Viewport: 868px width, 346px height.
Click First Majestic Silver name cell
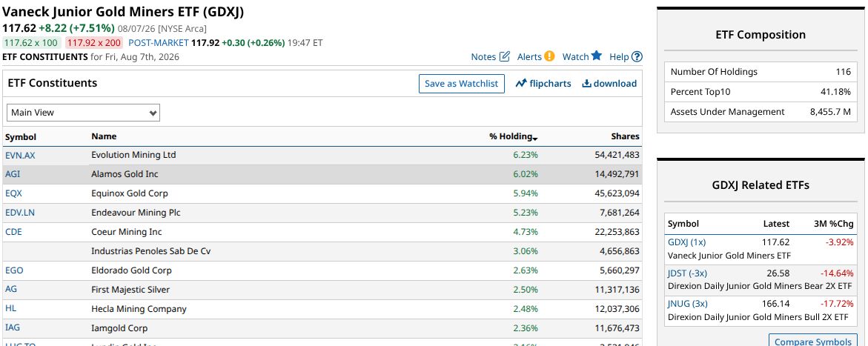pos(130,290)
